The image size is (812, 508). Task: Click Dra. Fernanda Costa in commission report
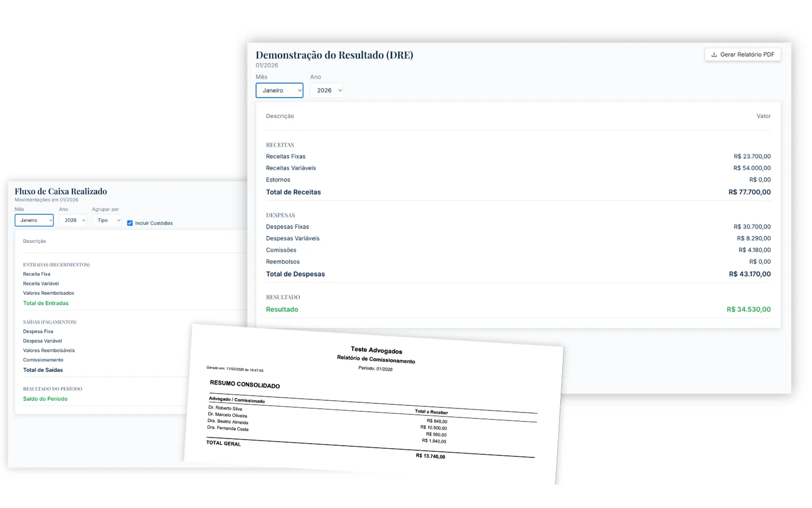[x=228, y=428]
